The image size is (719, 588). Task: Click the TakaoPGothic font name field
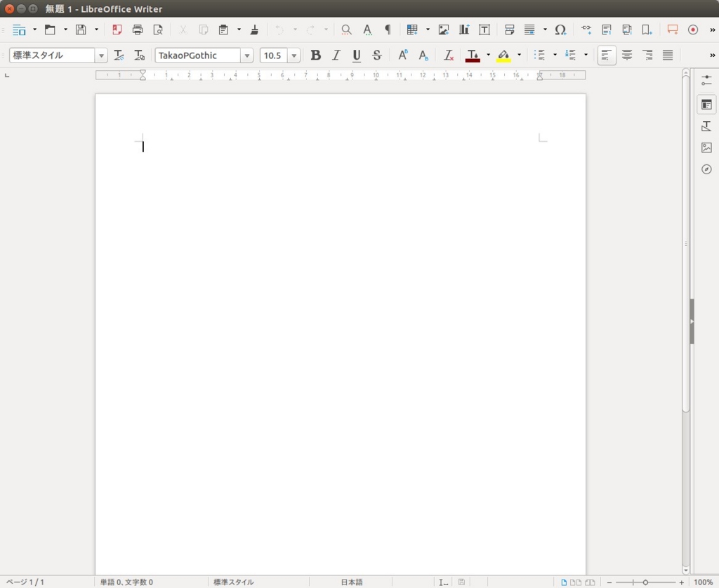click(197, 55)
